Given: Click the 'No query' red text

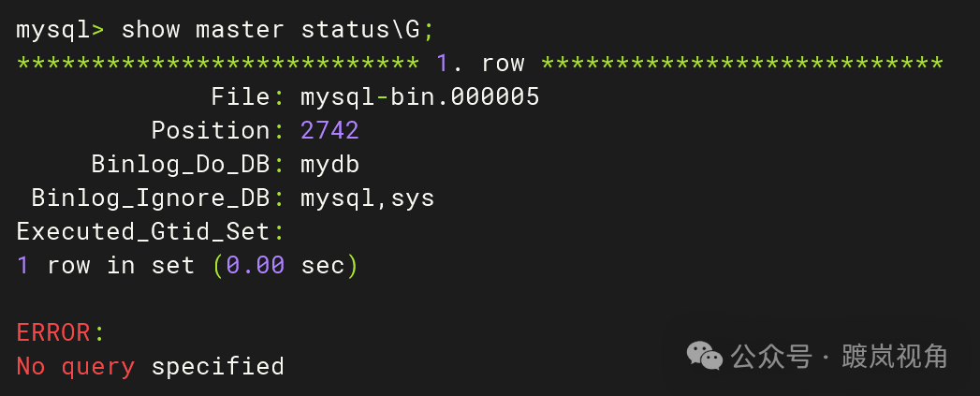Looking at the screenshot, I should [x=76, y=367].
